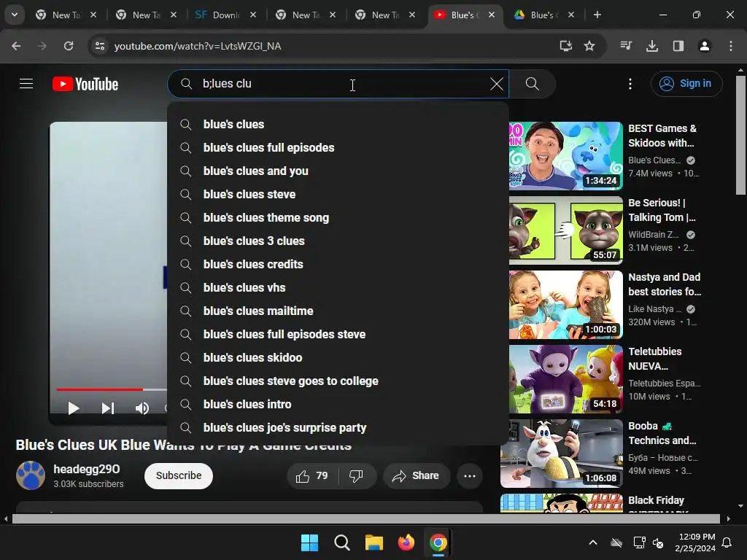This screenshot has width=747, height=560.
Task: Open Windows Start menu
Action: [309, 542]
